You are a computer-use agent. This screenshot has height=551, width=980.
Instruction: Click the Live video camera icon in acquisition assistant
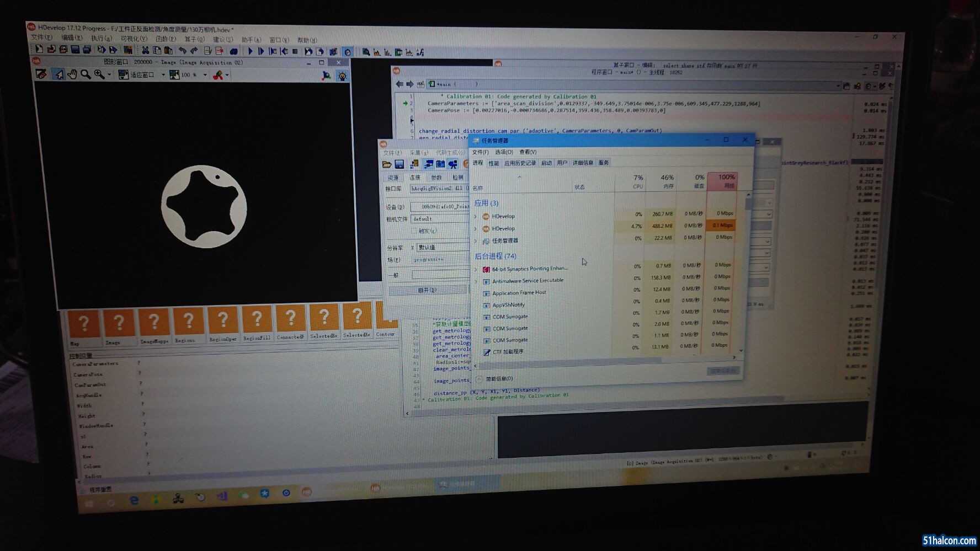pyautogui.click(x=453, y=164)
